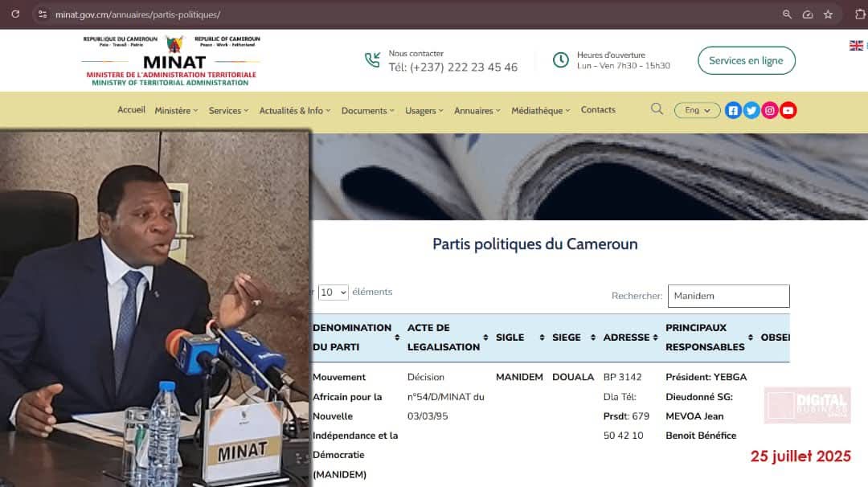Click the Services en ligne button
The width and height of the screenshot is (868, 487).
pos(746,60)
